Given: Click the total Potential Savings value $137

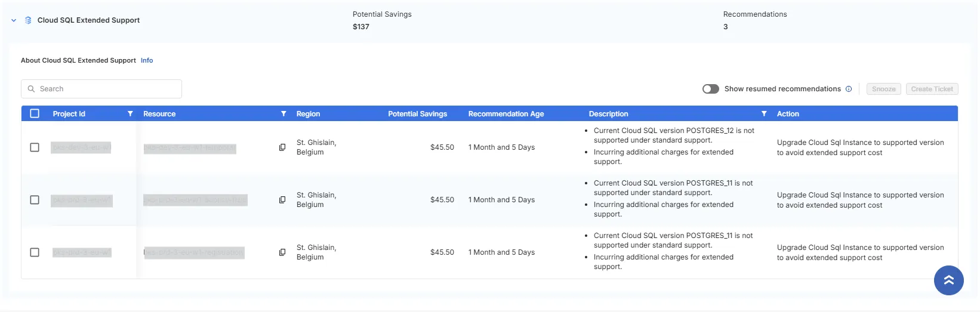Looking at the screenshot, I should 361,27.
